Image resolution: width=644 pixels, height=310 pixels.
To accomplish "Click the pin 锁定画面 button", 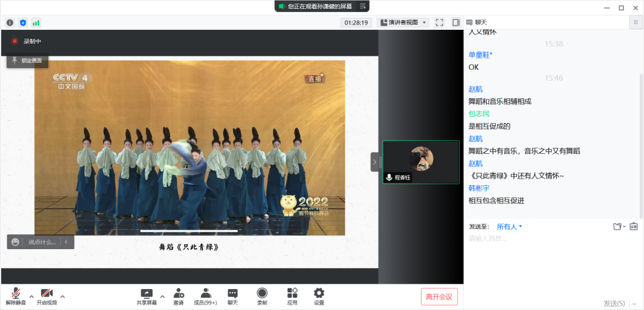I will pyautogui.click(x=27, y=61).
